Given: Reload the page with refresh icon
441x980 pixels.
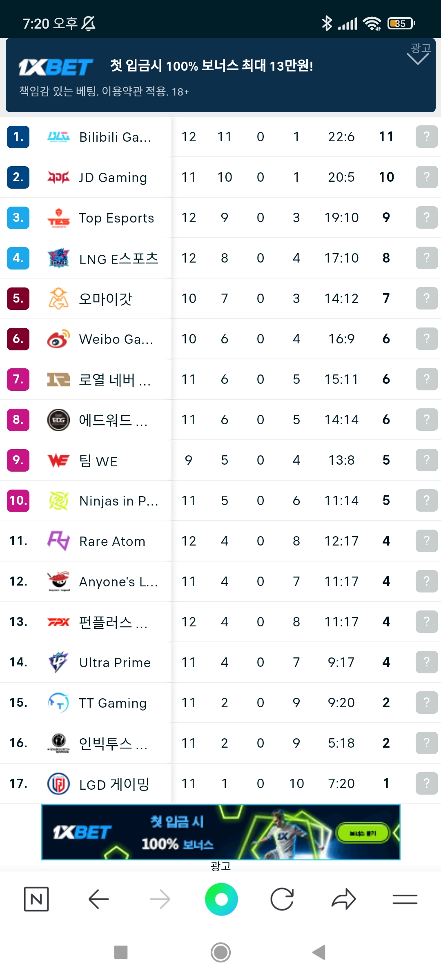Looking at the screenshot, I should coord(282,899).
